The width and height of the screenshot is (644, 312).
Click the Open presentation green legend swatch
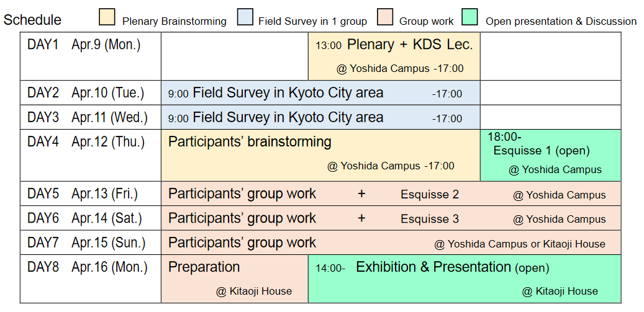[x=471, y=18]
